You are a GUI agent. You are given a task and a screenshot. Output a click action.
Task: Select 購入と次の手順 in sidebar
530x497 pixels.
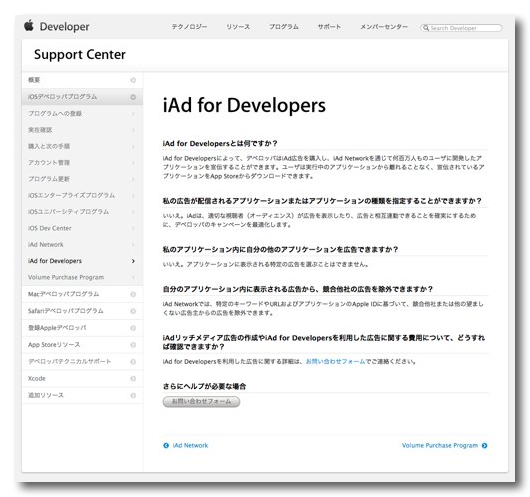pos(82,146)
